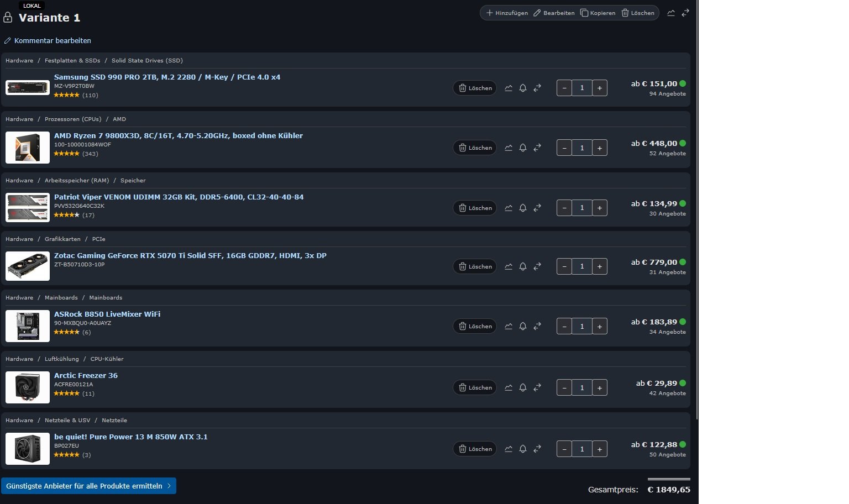
Task: Click Kommentar bearbeiten link
Action: (48, 40)
